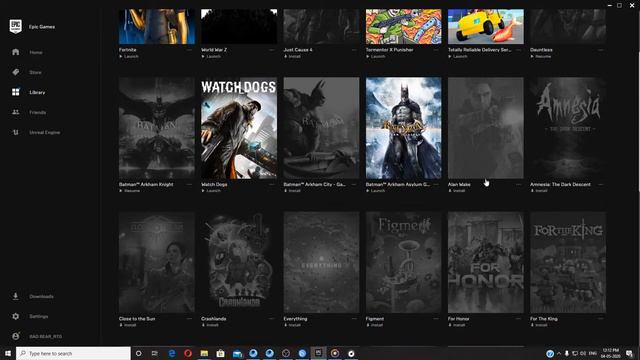Click the Batman Arkham City cover art
This screenshot has height=360, width=640.
[321, 128]
